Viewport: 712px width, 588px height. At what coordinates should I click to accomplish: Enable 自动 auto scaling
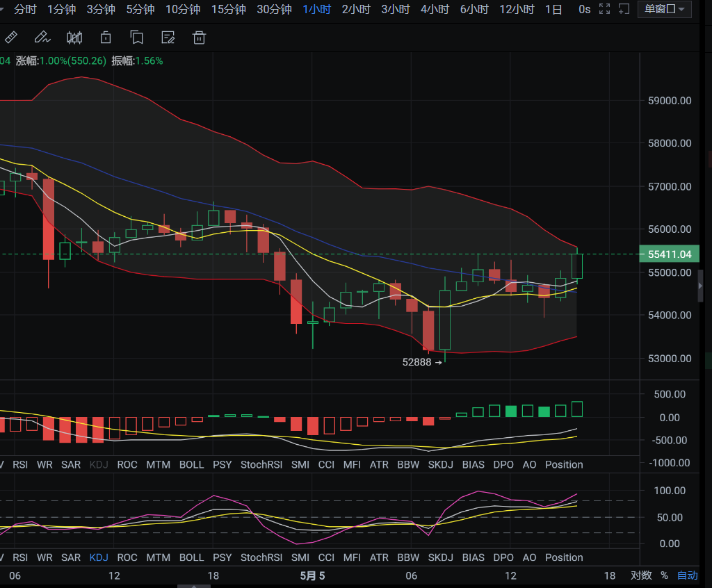687,575
